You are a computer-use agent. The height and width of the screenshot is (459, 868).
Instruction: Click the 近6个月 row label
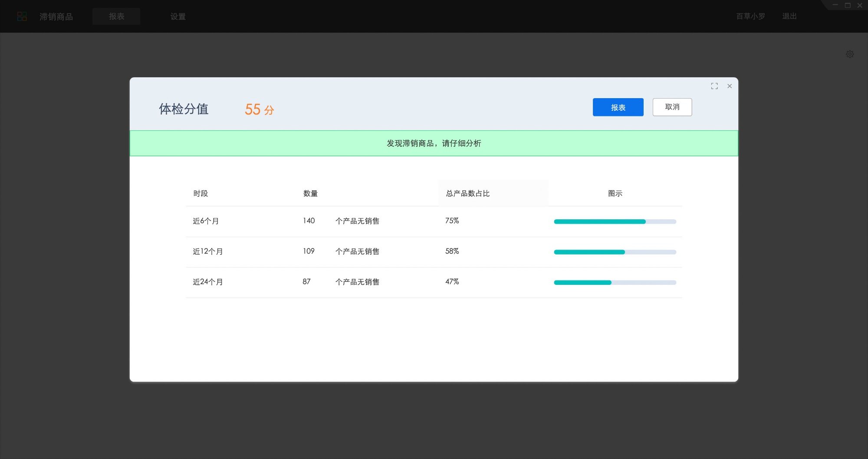point(206,221)
